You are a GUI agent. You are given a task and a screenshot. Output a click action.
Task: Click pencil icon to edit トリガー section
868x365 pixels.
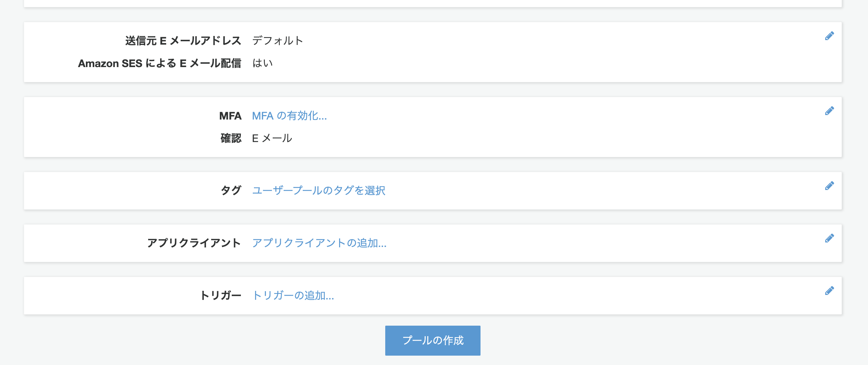[829, 291]
